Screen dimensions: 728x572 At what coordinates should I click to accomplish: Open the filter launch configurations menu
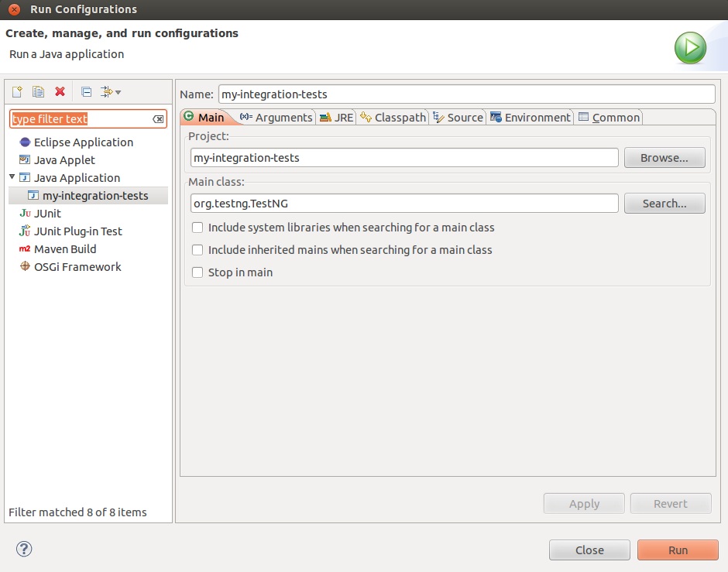[x=108, y=91]
